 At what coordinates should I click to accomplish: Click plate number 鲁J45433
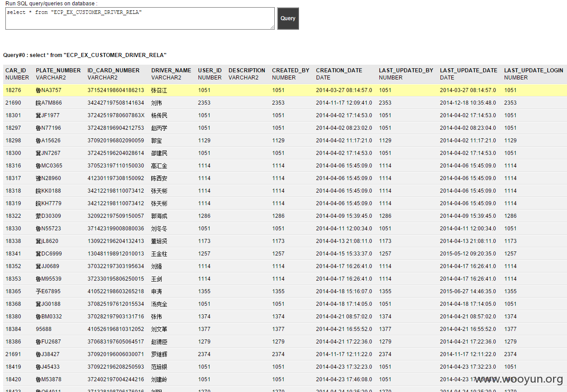point(48,367)
